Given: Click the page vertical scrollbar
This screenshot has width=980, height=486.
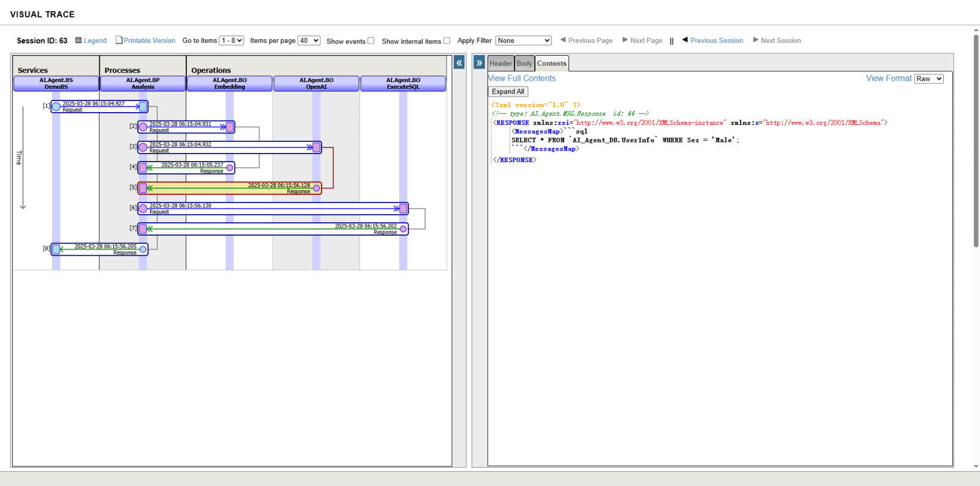Looking at the screenshot, I should 976,141.
